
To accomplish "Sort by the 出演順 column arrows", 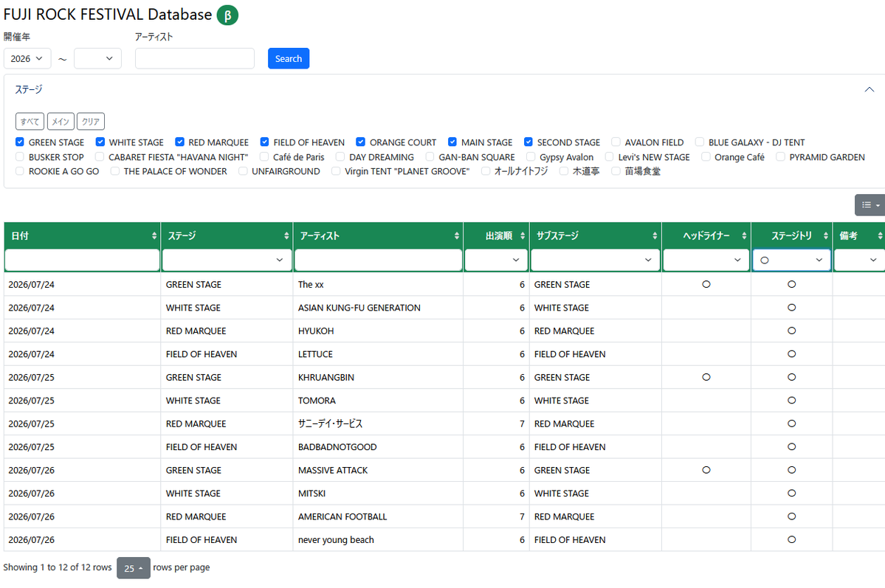I will pos(523,236).
